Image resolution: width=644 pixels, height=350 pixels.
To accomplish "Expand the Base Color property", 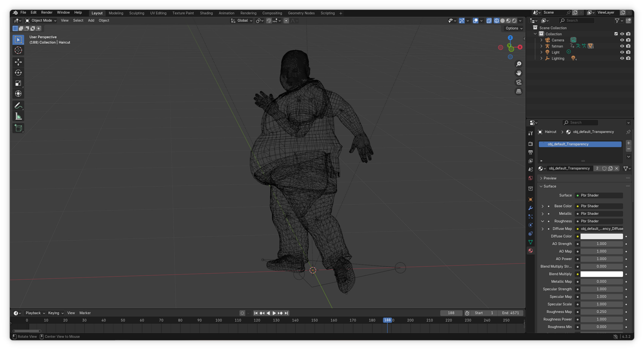I will click(543, 206).
